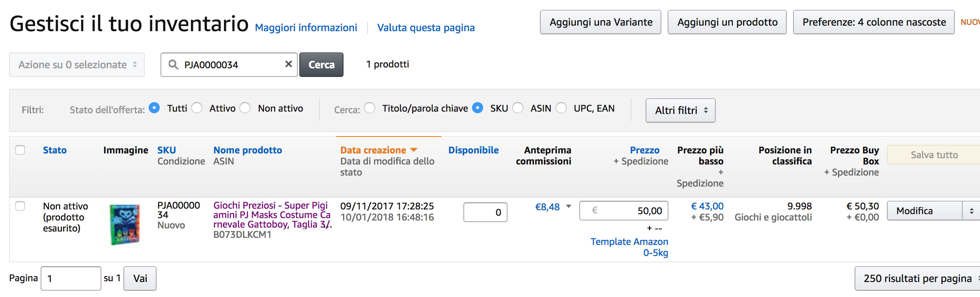Check the PJA0000034 product row checkbox
The image size is (980, 297).
pos(20,206)
